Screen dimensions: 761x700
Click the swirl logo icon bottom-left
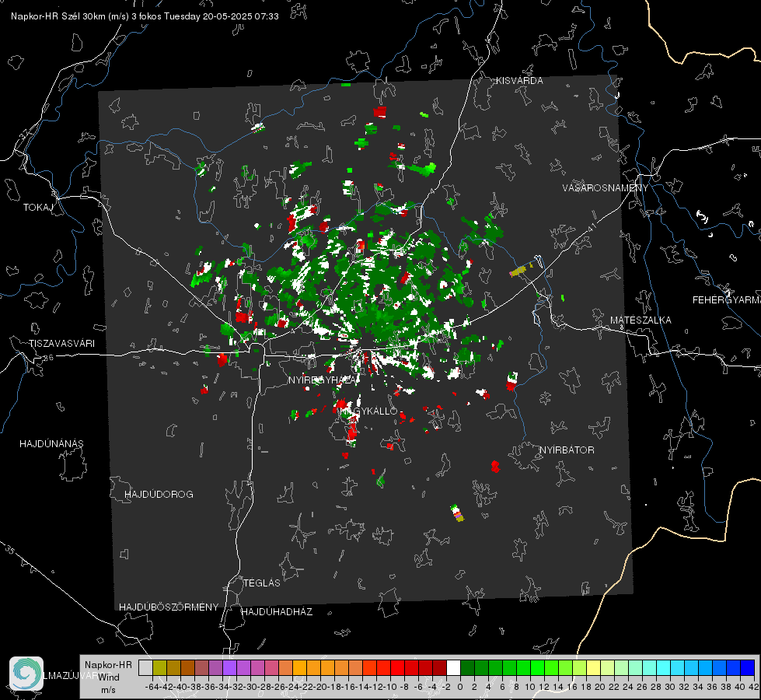pos(26,674)
